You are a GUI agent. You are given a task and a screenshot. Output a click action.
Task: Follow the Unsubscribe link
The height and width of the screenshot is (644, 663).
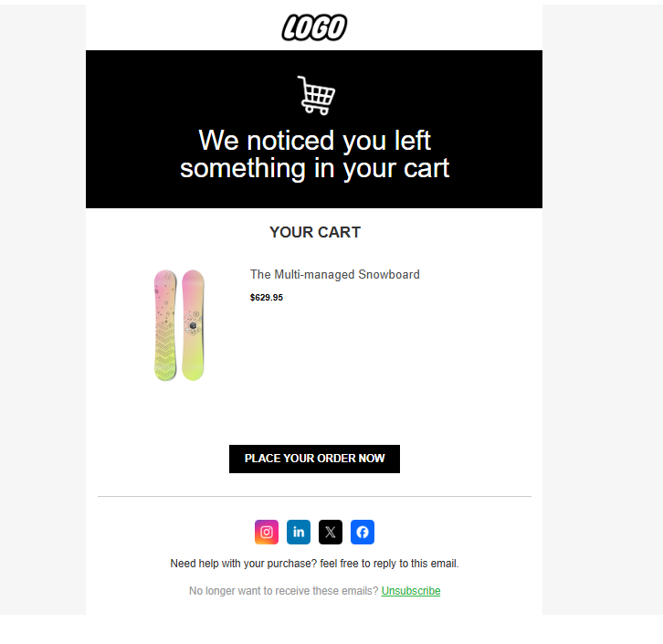411,591
